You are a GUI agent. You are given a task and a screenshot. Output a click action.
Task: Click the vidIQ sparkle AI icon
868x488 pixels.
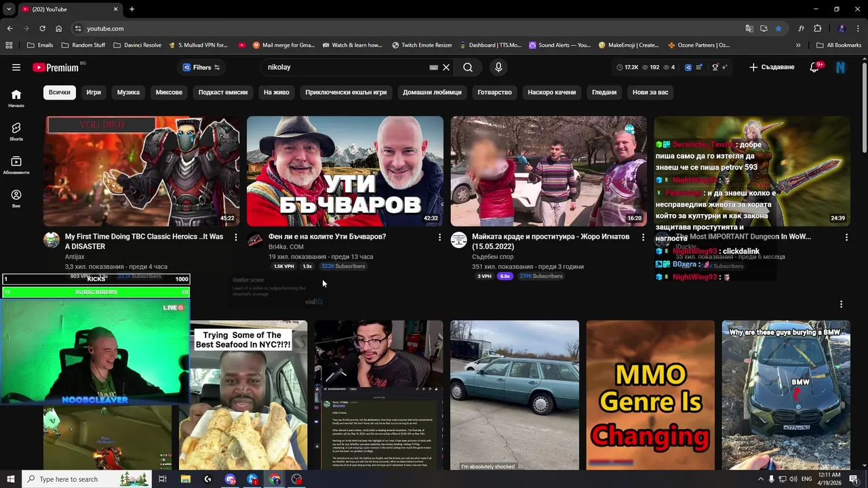point(725,67)
